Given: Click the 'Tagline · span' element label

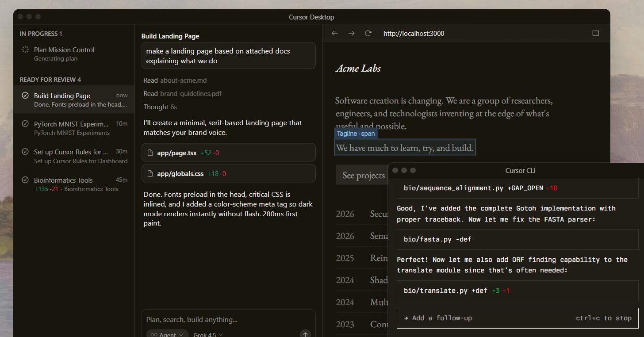Looking at the screenshot, I should (x=356, y=134).
